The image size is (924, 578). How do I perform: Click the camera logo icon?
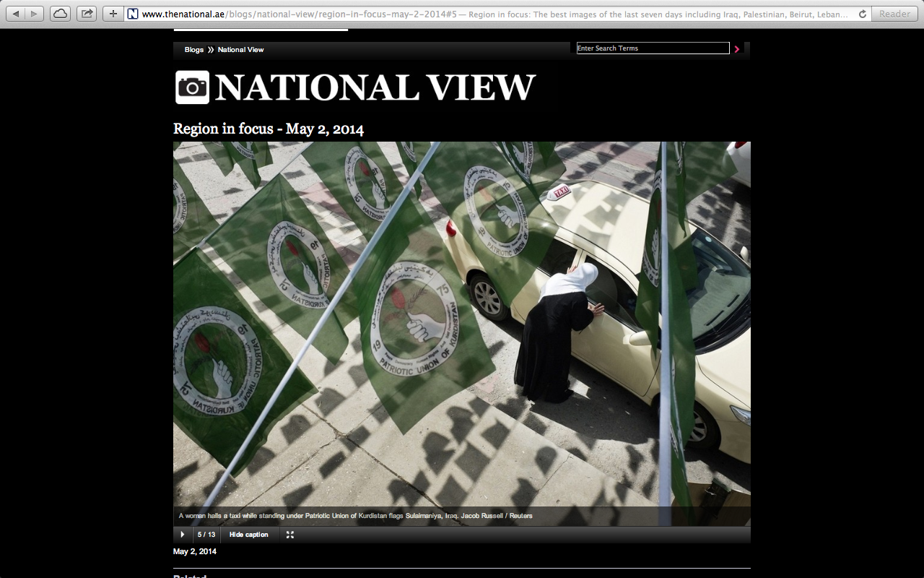coord(192,87)
